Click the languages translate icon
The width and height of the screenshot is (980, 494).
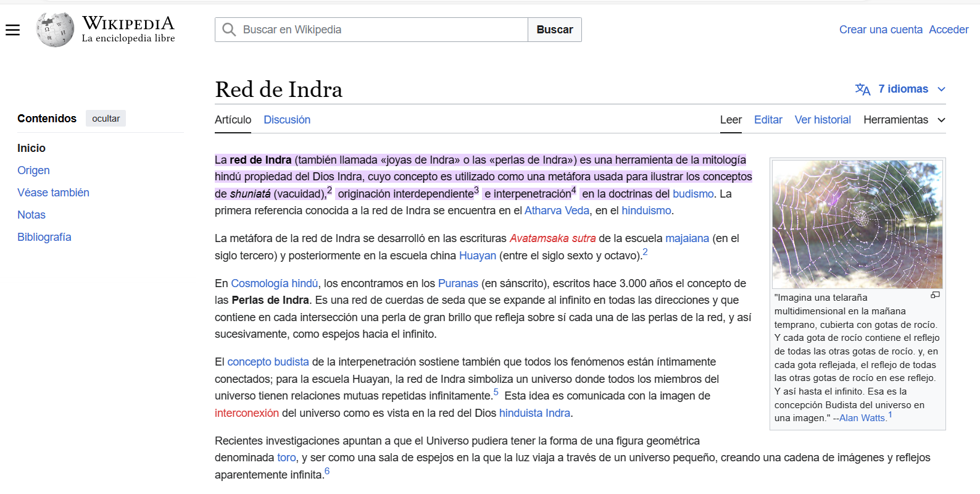coord(863,90)
